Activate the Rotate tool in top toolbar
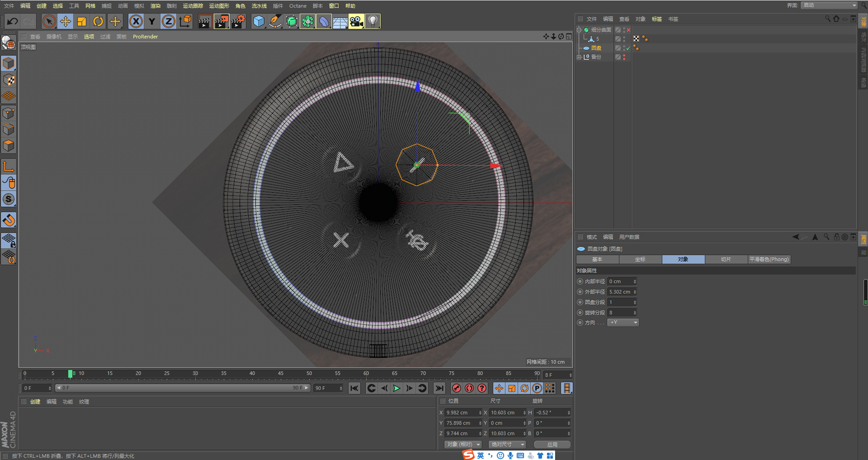Image resolution: width=868 pixels, height=460 pixels. point(98,21)
